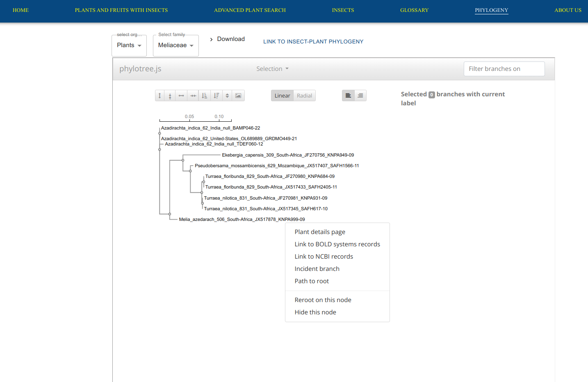
Task: Switch tree layout to Radial
Action: [304, 96]
